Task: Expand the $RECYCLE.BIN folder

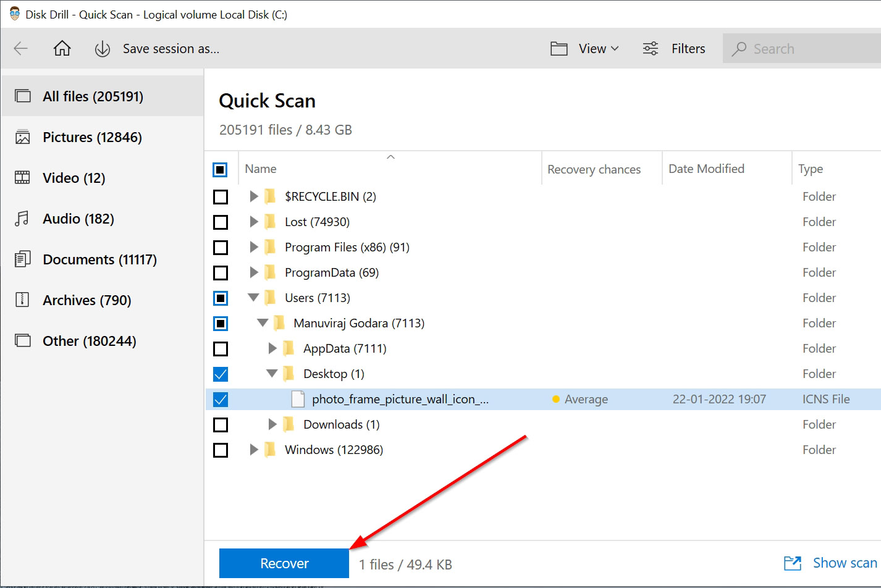Action: (254, 196)
